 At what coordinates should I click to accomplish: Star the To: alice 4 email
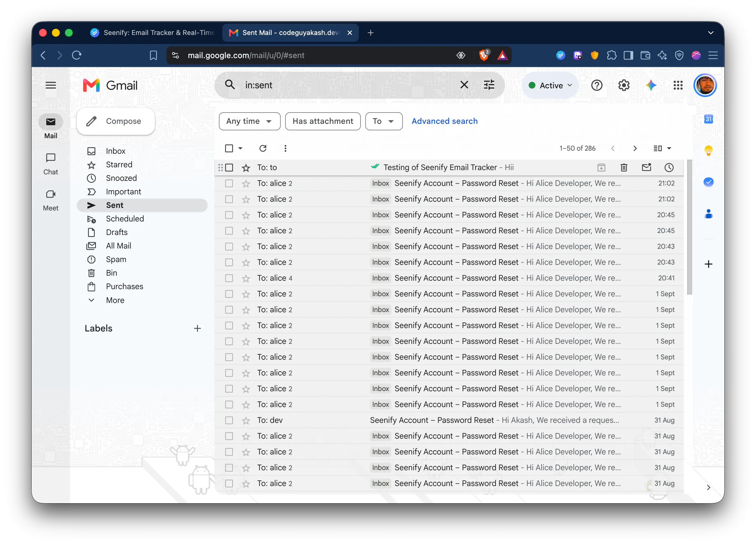click(x=246, y=278)
